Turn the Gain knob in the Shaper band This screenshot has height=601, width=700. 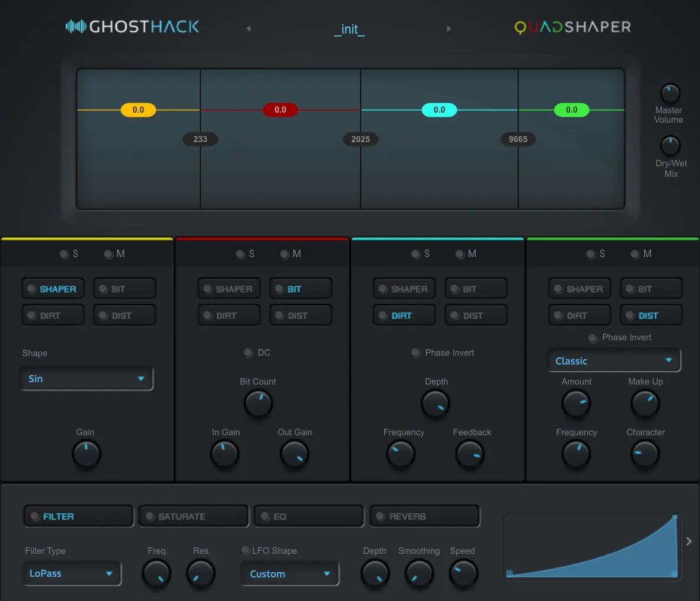86,454
